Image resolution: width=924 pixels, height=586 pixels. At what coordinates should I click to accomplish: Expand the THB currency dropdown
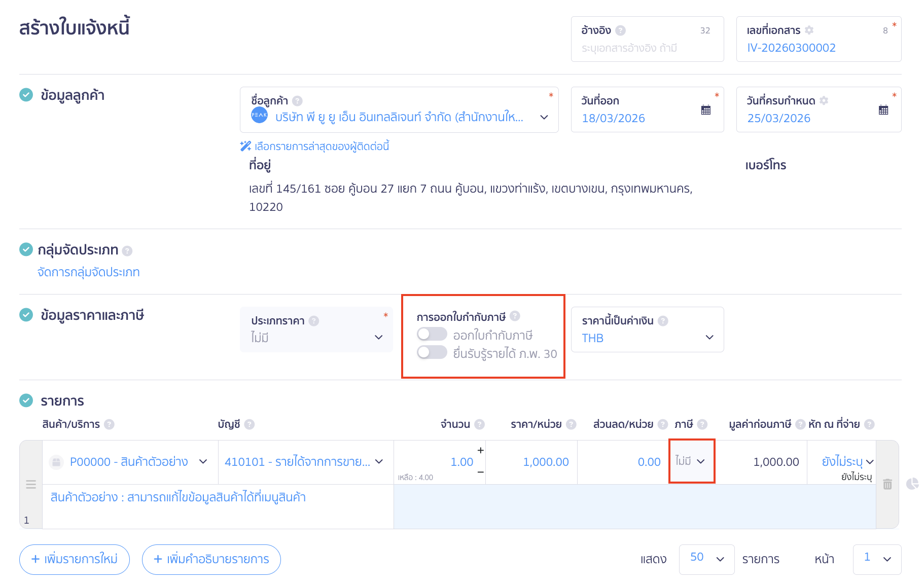point(647,338)
